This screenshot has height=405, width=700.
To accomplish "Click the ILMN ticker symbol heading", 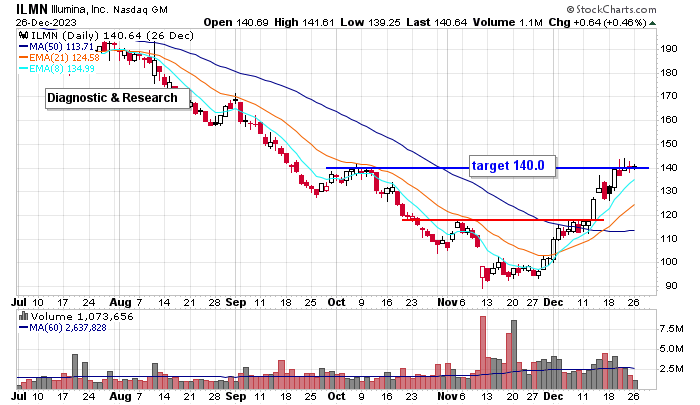I will point(32,9).
